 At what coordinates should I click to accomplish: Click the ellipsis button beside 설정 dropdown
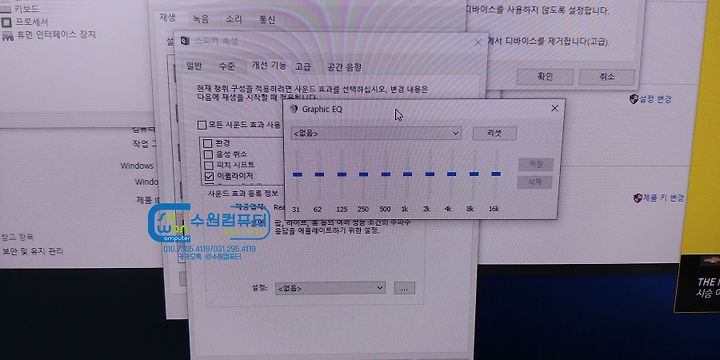(x=404, y=288)
